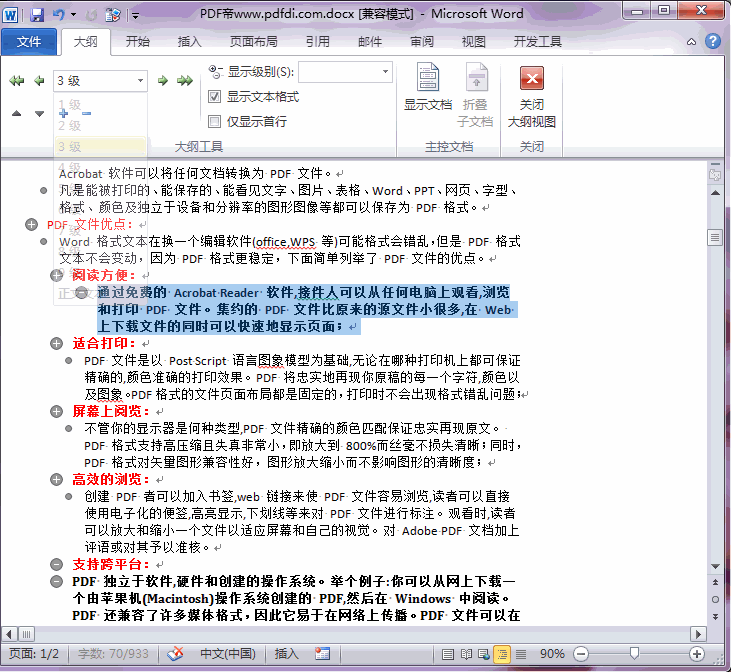Click the 字数: 70/933 word count
Viewport: 731px width, 672px height.
[113, 654]
